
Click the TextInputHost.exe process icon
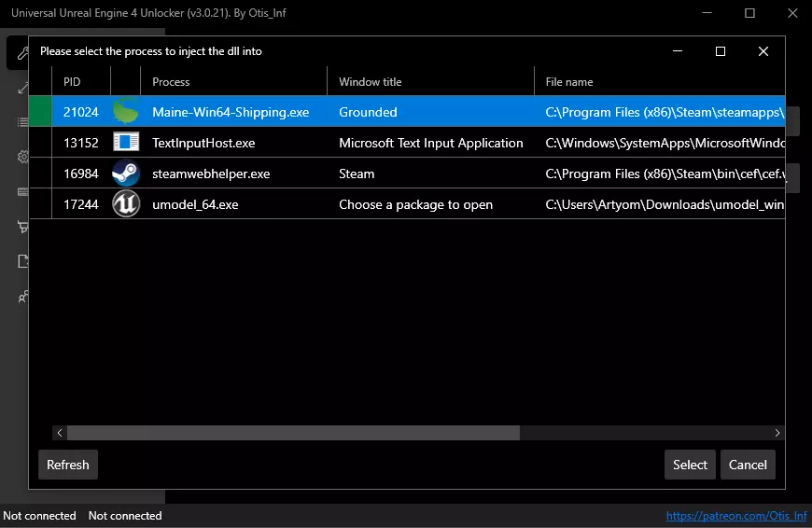click(126, 143)
